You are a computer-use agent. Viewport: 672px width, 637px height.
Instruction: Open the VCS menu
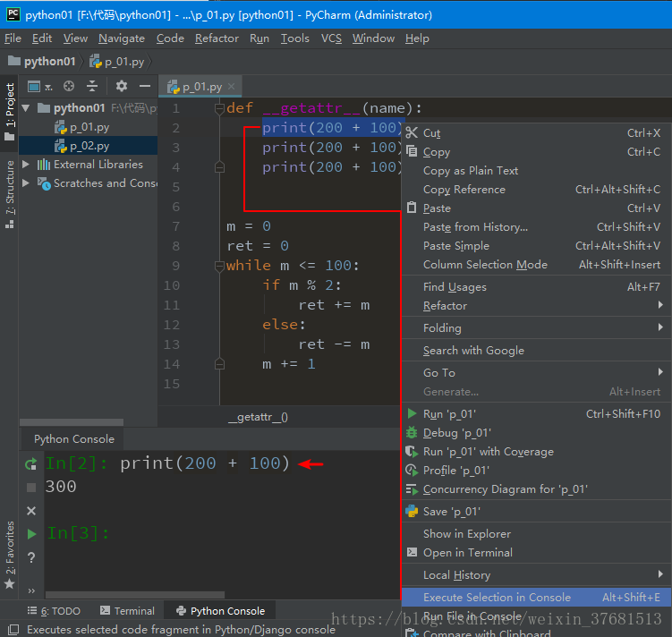click(x=331, y=38)
